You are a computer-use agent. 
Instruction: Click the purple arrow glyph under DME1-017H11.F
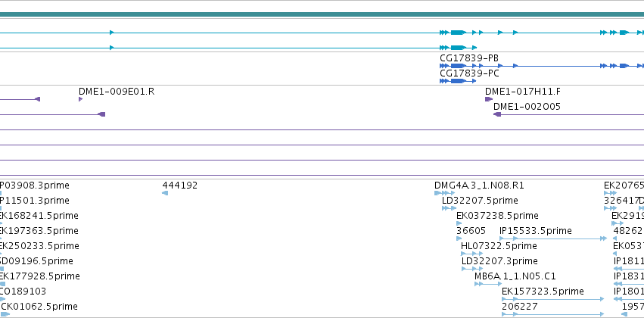pos(489,99)
